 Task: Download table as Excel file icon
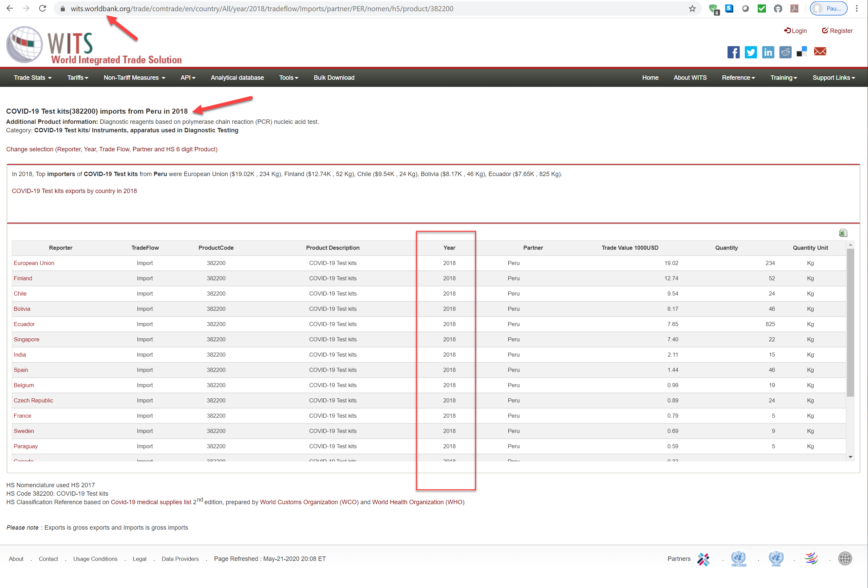tap(843, 233)
